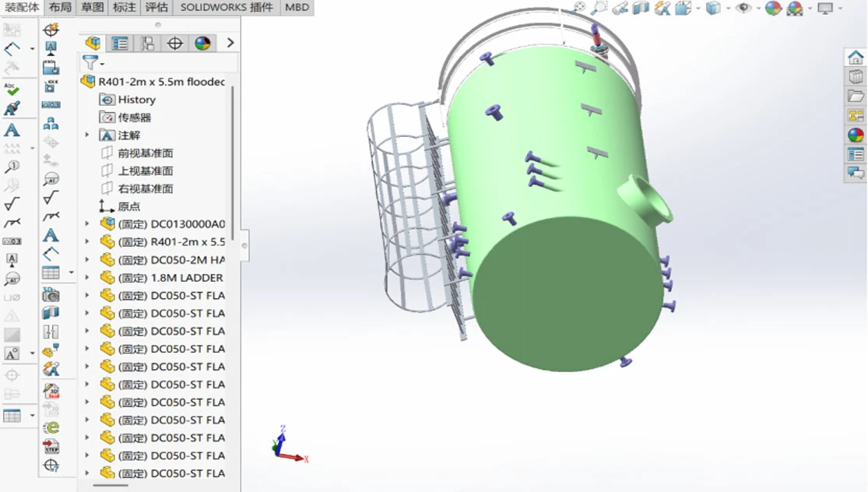Select the 原点 origin item
The width and height of the screenshot is (868, 492).
pos(120,206)
